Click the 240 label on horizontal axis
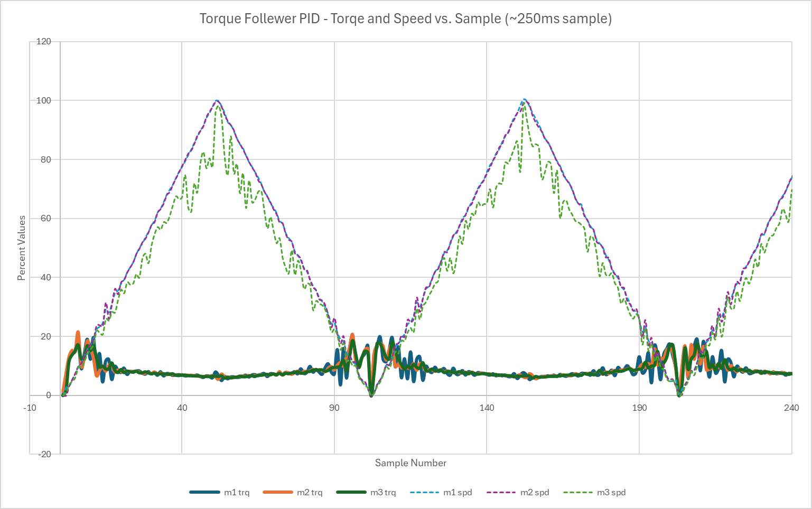The image size is (812, 509). coord(791,407)
